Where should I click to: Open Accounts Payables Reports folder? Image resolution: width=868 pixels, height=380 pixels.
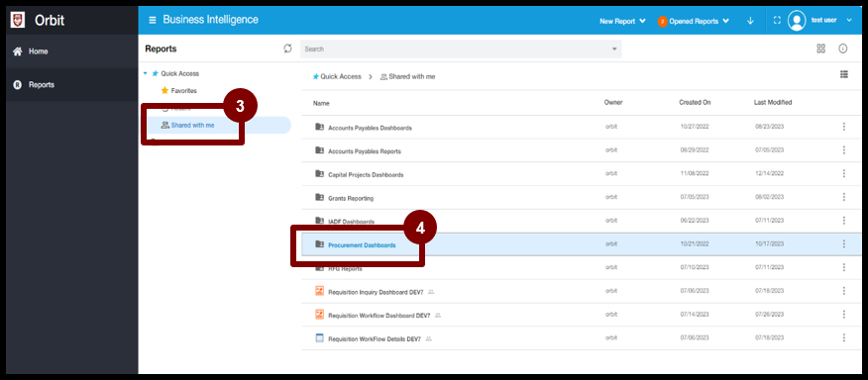click(x=365, y=151)
